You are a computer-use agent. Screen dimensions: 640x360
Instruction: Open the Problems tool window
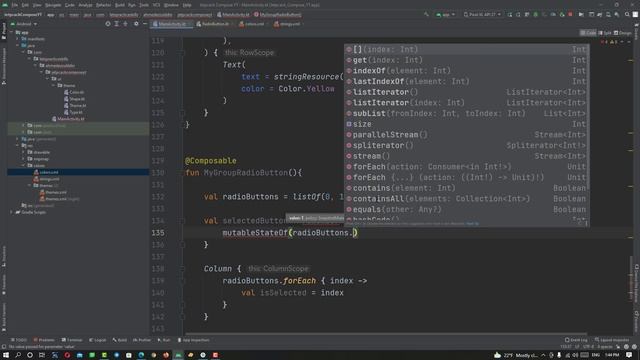click(44, 340)
